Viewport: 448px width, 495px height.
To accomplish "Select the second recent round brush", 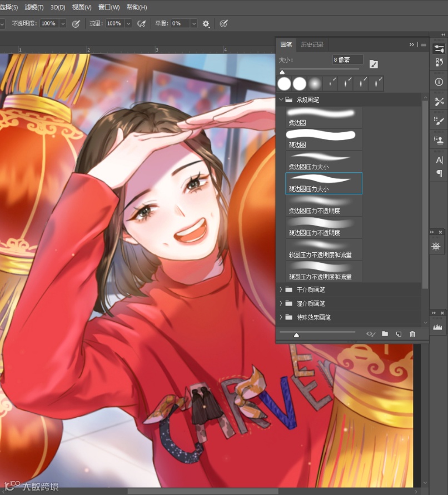I will [x=300, y=84].
